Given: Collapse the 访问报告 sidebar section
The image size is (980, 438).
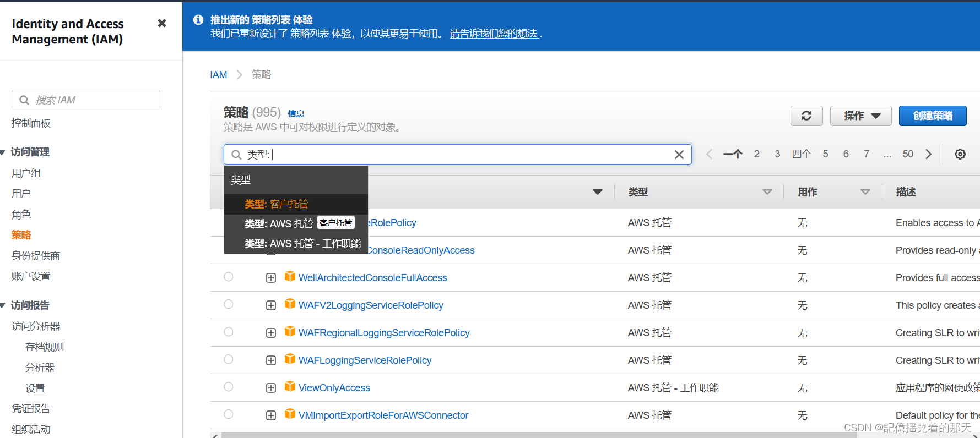Looking at the screenshot, I should pos(3,305).
